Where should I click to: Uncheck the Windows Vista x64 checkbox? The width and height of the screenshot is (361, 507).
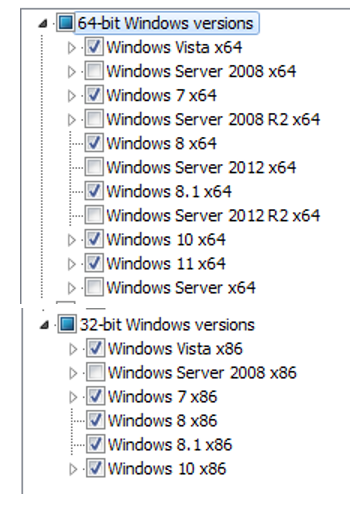pos(94,47)
